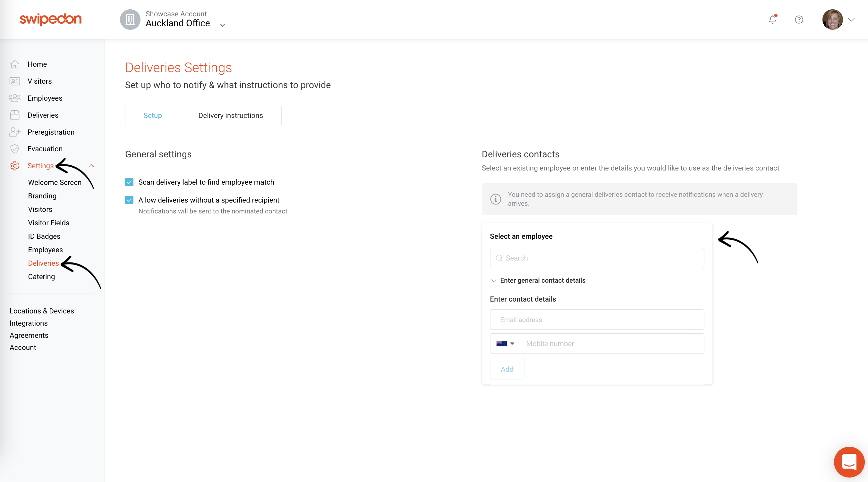Image resolution: width=868 pixels, height=482 pixels.
Task: Open the help question mark icon
Action: 799,20
